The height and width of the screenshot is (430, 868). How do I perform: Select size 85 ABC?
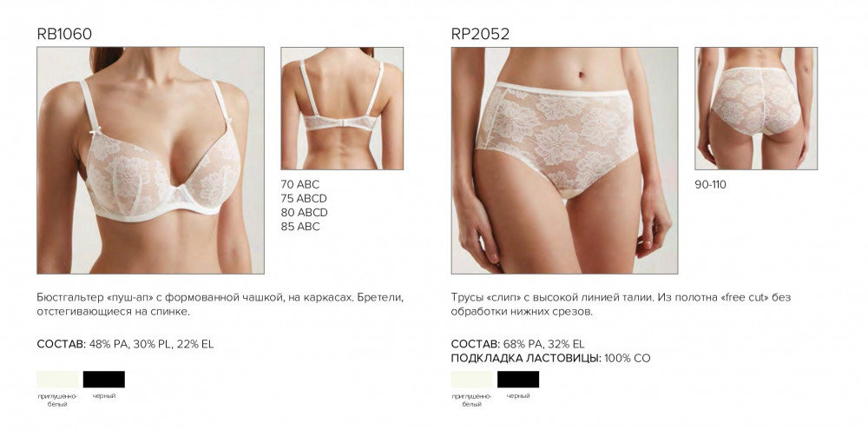click(300, 226)
